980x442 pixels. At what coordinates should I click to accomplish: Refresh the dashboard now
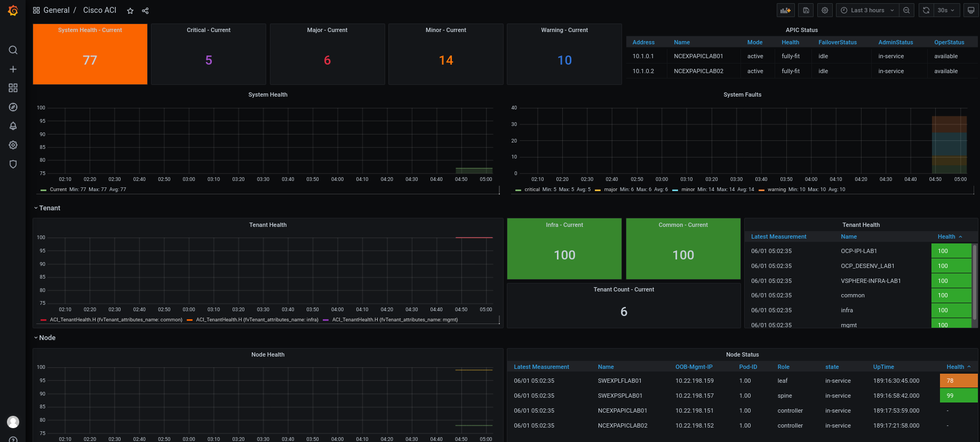926,10
